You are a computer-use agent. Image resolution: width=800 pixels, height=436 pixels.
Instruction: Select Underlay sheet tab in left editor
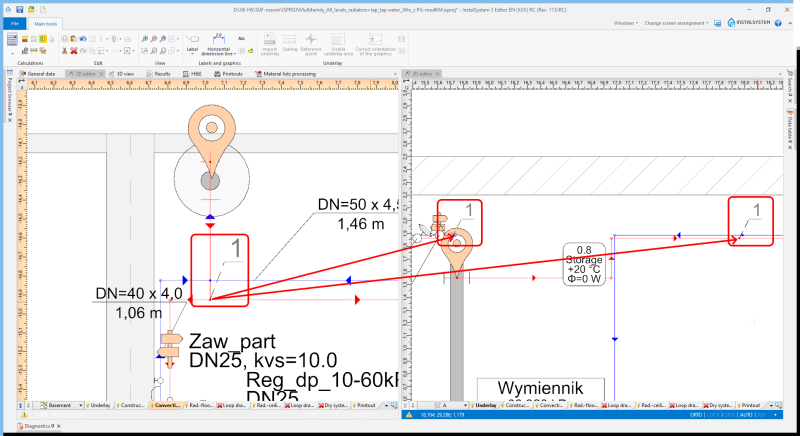98,405
